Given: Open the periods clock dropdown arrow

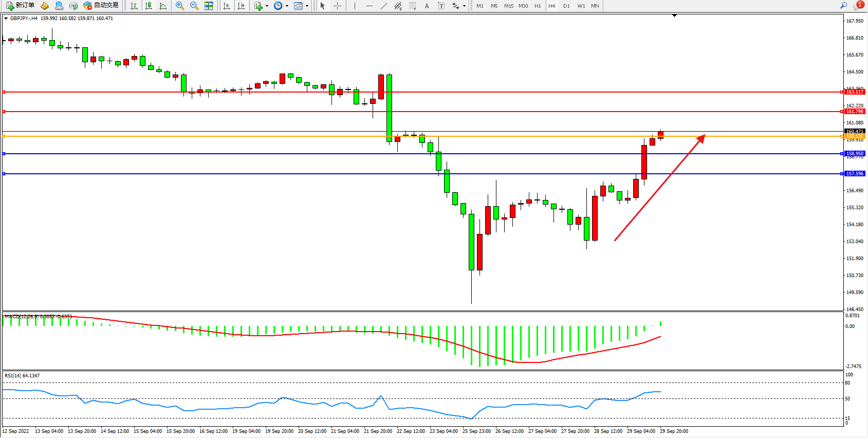Looking at the screenshot, I should pos(287,6).
